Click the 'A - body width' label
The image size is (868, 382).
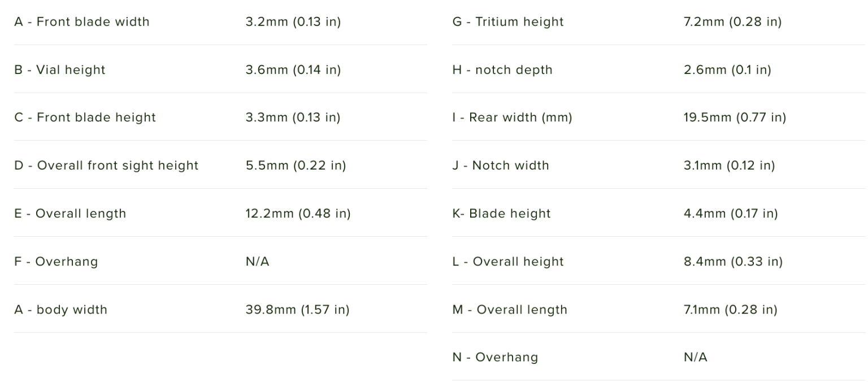coord(60,310)
